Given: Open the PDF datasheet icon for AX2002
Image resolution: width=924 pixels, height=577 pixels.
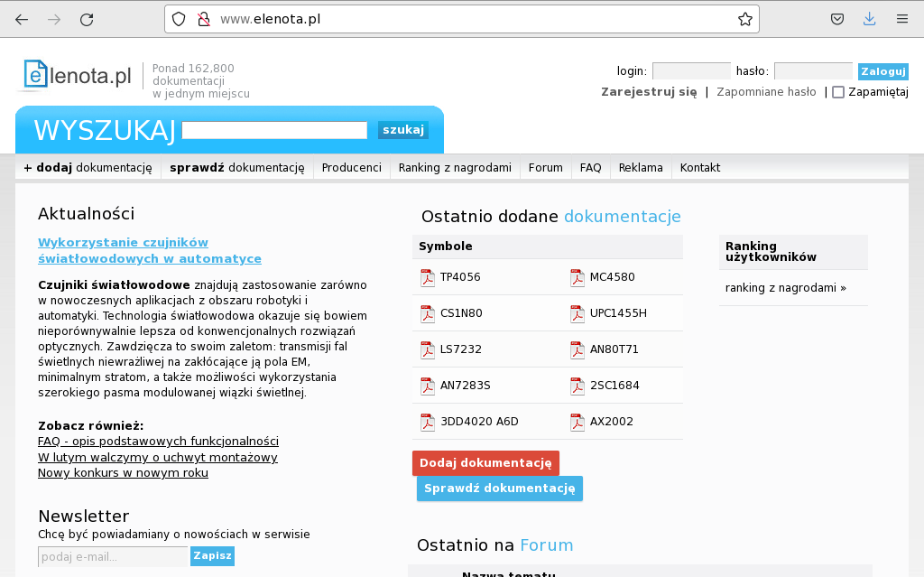Looking at the screenshot, I should (577, 421).
